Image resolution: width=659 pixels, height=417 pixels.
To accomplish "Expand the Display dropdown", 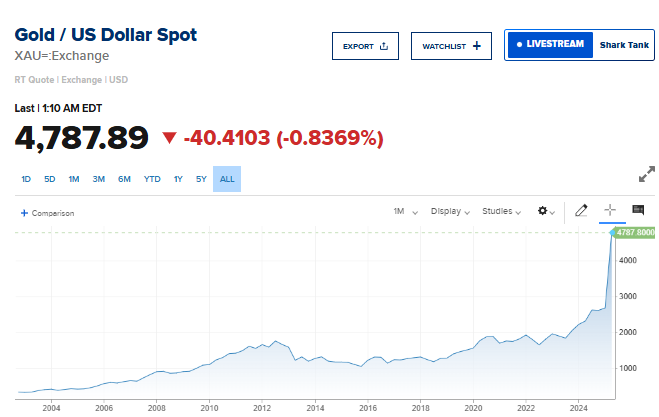I will (x=451, y=211).
